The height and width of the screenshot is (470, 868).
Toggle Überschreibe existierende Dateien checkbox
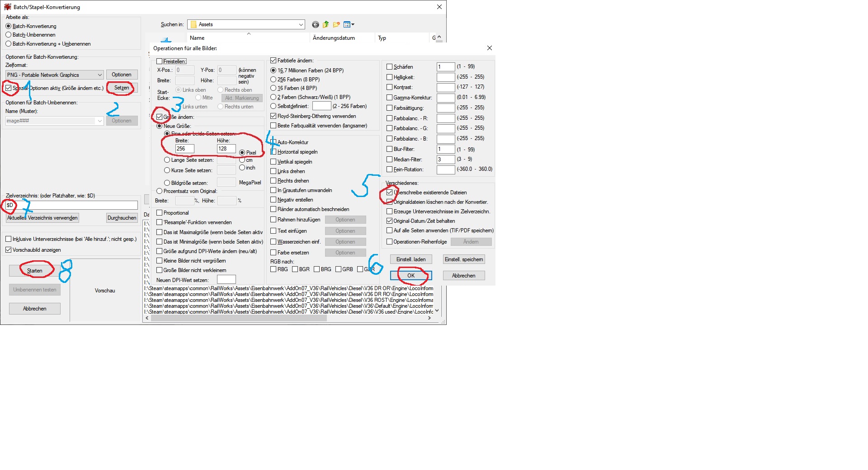(x=389, y=193)
